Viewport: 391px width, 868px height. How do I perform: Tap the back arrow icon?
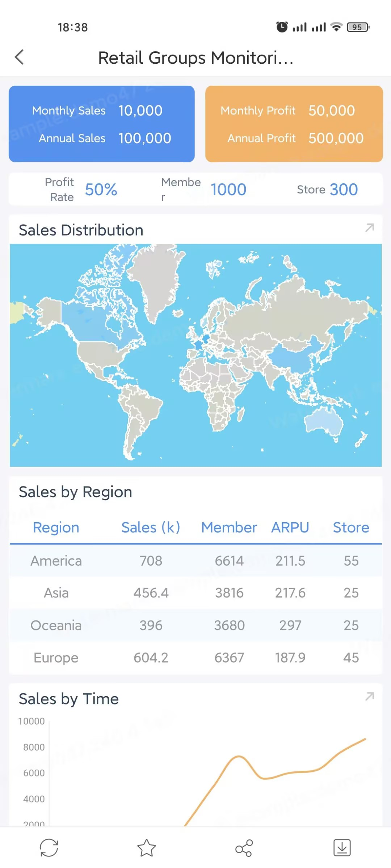(20, 57)
